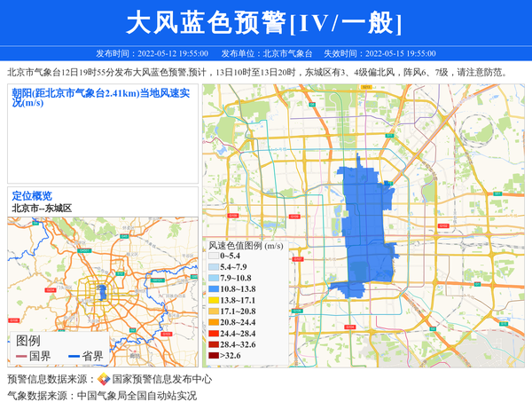The height and width of the screenshot is (418, 532).
Task: Click the small blue district on overview map
Action: click(x=102, y=292)
